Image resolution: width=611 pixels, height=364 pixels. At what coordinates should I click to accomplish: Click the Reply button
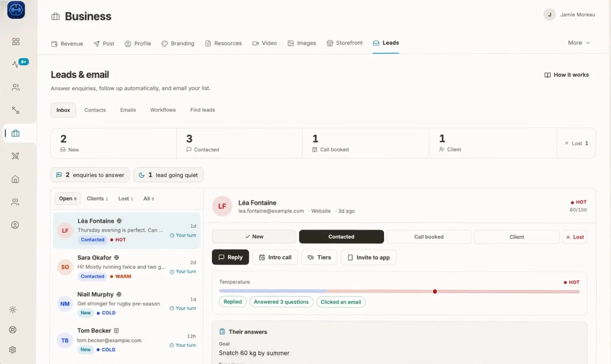click(230, 257)
